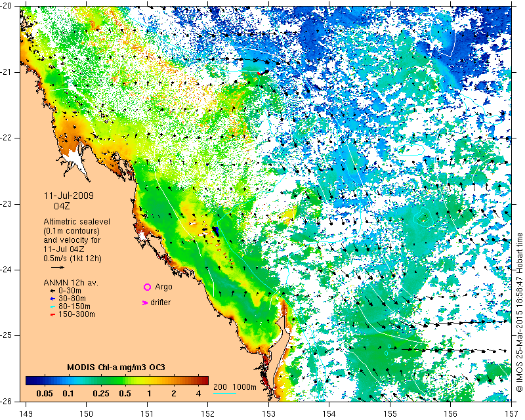
Task: Click the magenta Argo circle legend icon
Action: pyautogui.click(x=147, y=287)
